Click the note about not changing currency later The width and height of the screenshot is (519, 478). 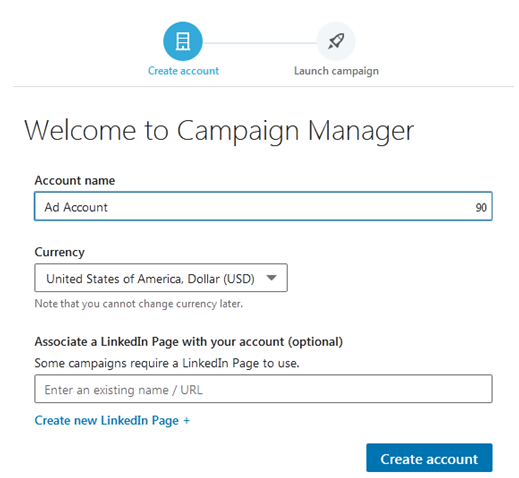(x=139, y=304)
